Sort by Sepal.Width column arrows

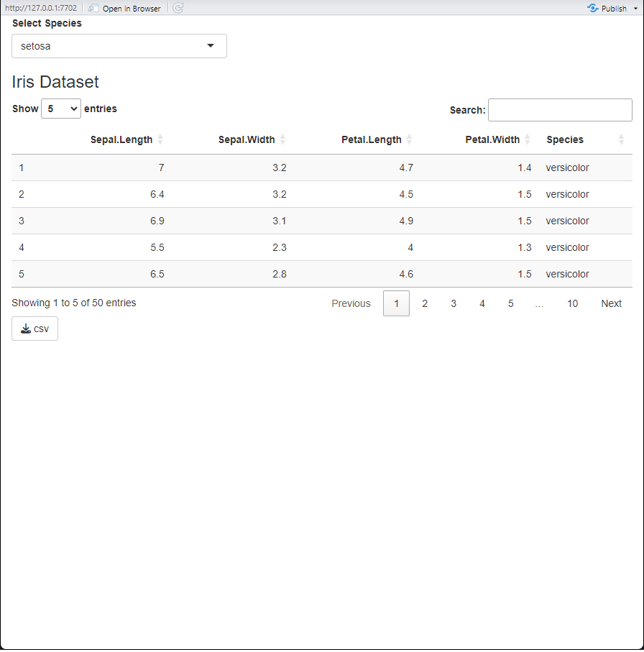[x=282, y=139]
